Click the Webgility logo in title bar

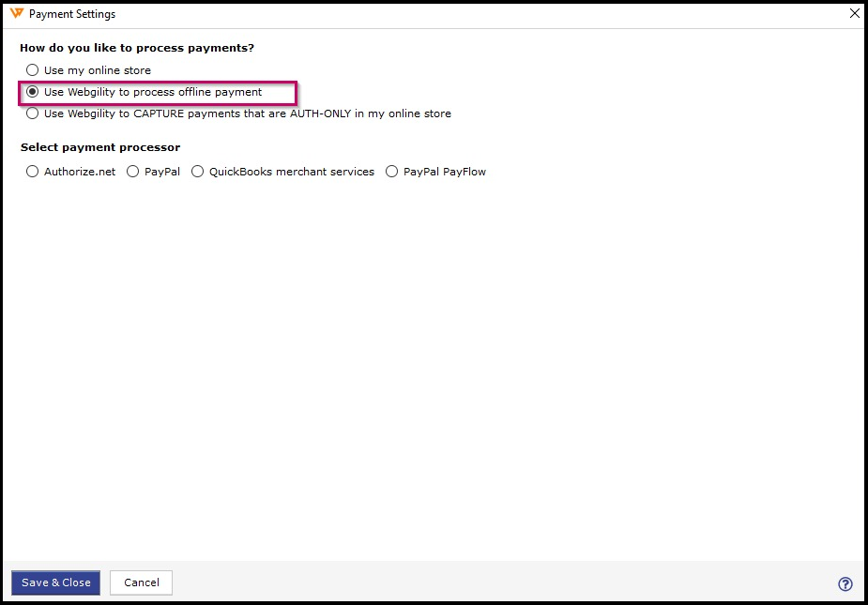(x=17, y=13)
